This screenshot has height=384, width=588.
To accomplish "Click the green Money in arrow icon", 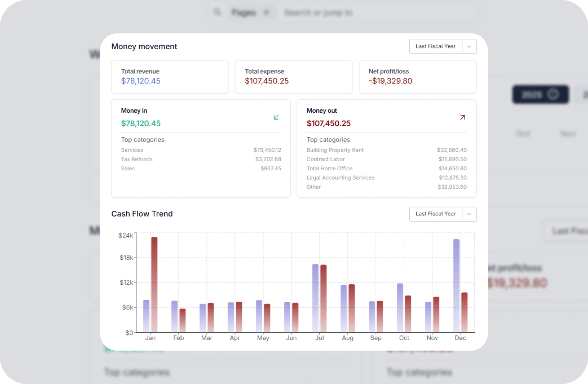I will pyautogui.click(x=276, y=117).
